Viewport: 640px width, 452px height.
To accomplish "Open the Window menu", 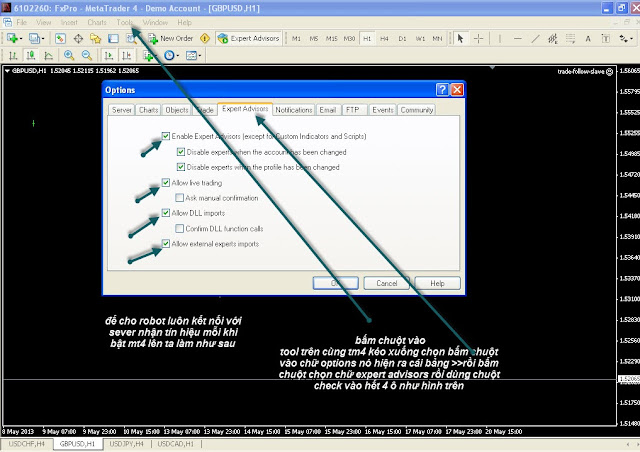I will (x=155, y=22).
